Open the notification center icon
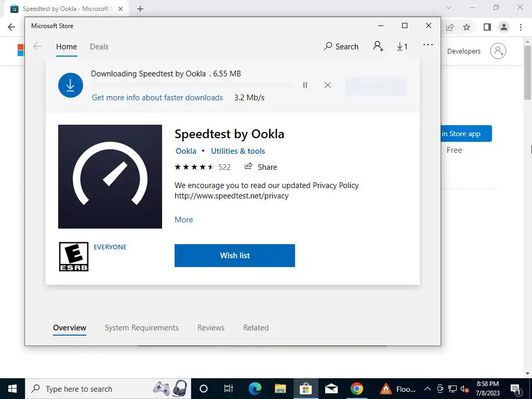 (516, 389)
